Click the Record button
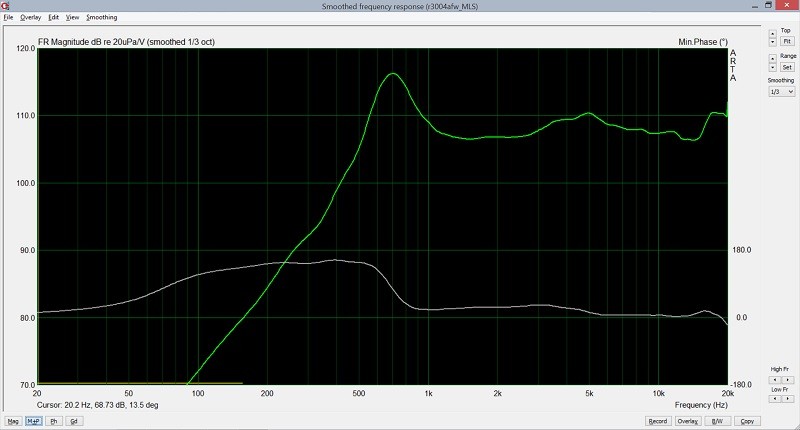This screenshot has height=430, width=800. (658, 421)
